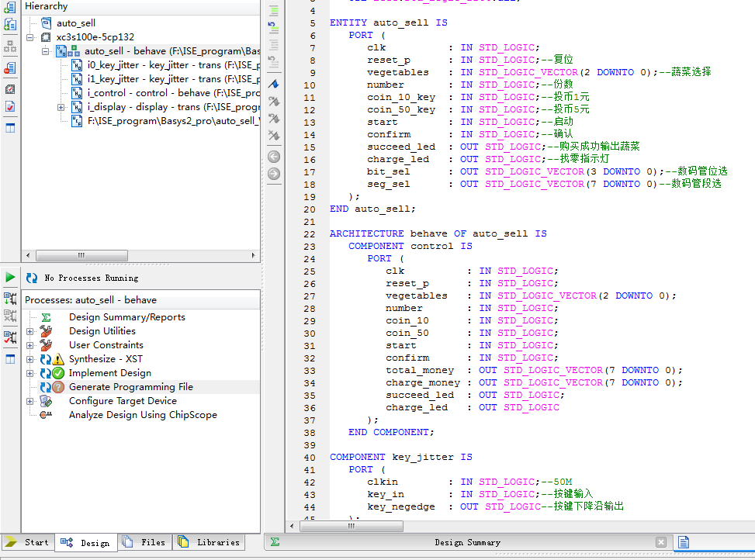Collapse the xc3s100e-5cp132 device node
755x560 pixels.
29,37
